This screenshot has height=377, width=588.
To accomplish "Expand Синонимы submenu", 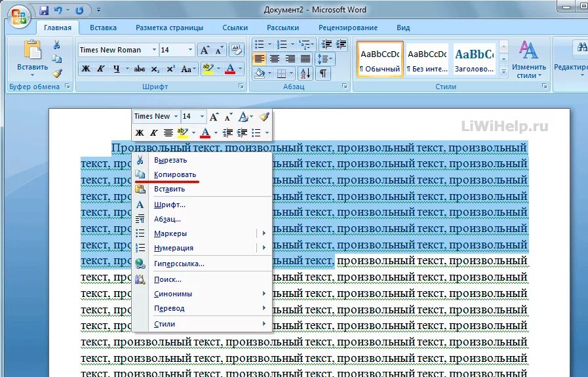I will (202, 294).
